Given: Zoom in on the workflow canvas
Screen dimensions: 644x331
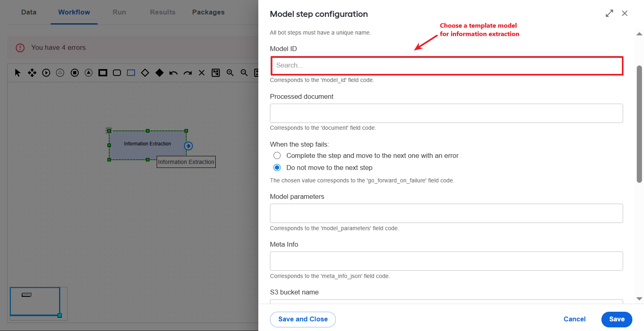Looking at the screenshot, I should click(x=230, y=73).
